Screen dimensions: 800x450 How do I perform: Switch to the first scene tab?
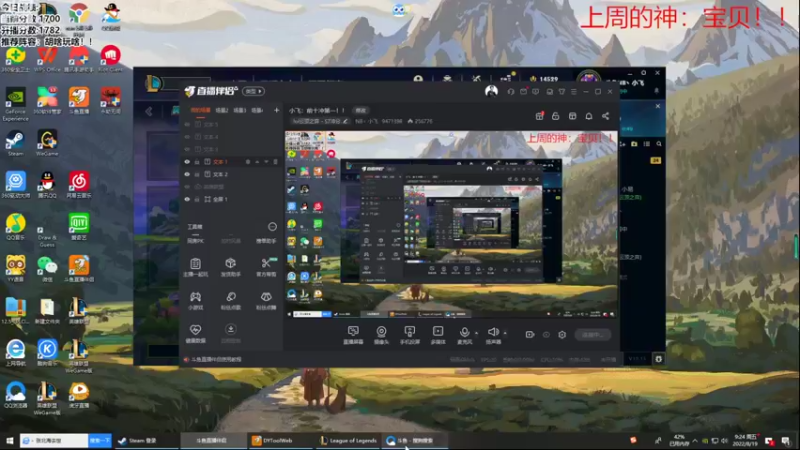point(201,110)
